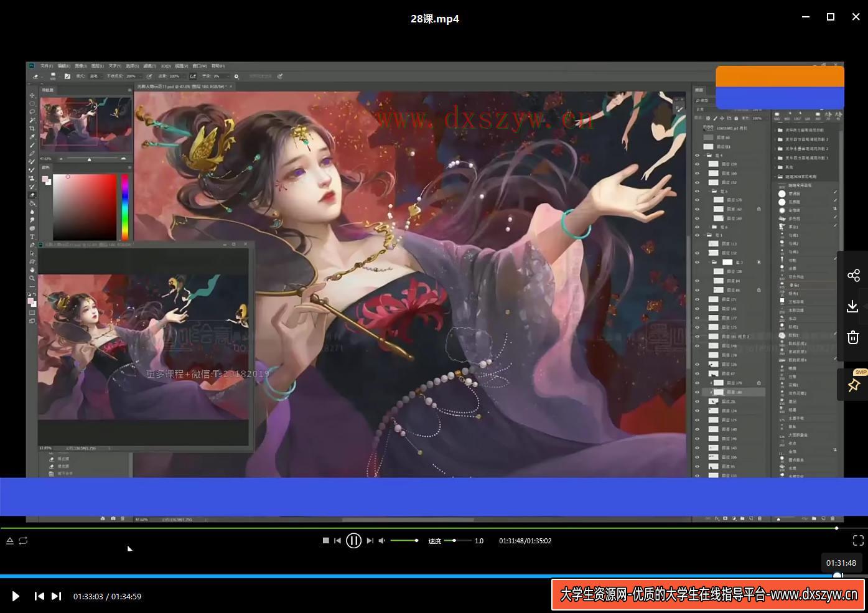Toggle pressure-for-opacity icon in options bar
868x613 pixels.
149,77
